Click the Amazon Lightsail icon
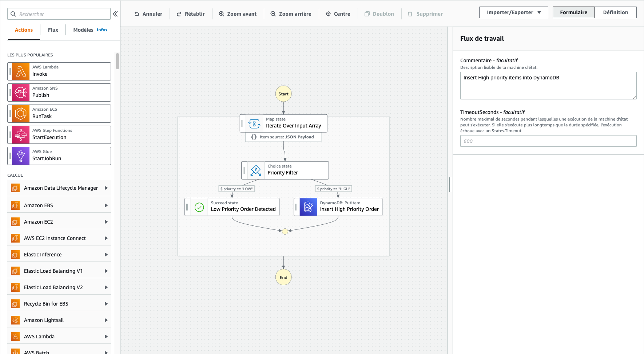The width and height of the screenshot is (644, 354). pos(15,320)
